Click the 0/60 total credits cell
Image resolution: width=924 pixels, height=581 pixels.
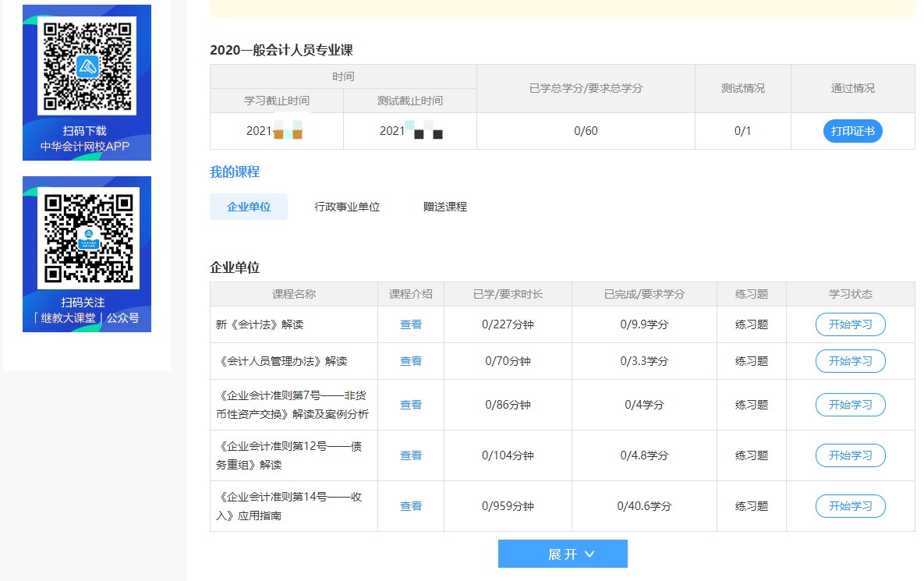coord(586,131)
